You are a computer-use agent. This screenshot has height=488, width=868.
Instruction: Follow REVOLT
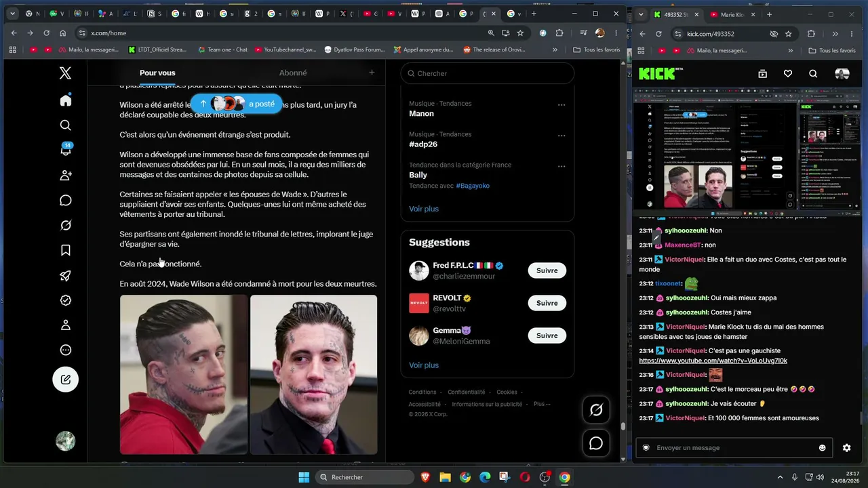pyautogui.click(x=547, y=303)
